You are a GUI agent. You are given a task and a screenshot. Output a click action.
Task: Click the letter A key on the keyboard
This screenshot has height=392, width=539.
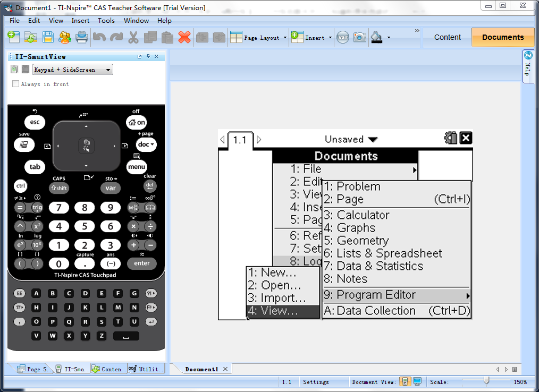coord(36,293)
